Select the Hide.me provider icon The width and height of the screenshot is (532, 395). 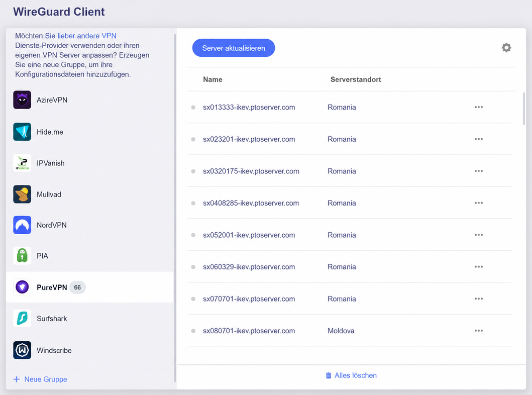[22, 132]
